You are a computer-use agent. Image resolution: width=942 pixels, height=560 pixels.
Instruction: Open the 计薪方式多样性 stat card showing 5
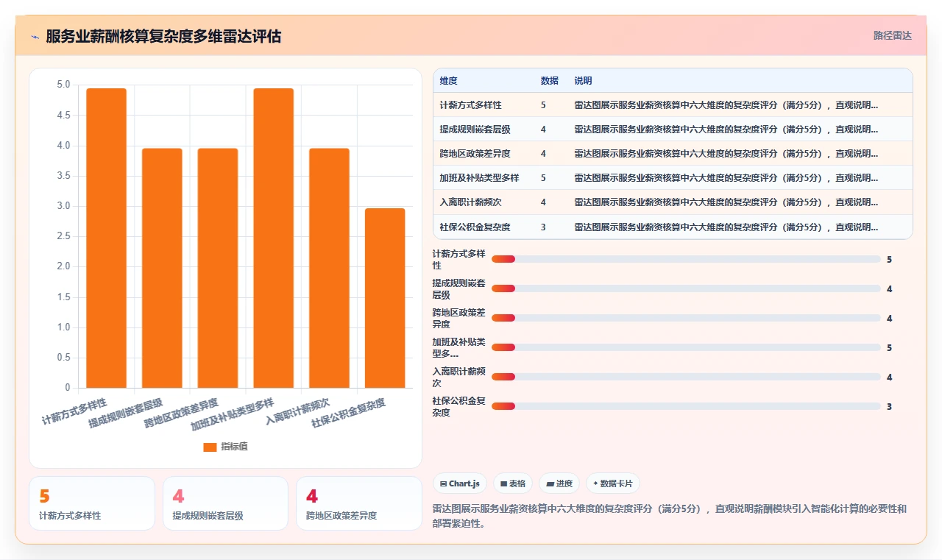coord(92,503)
